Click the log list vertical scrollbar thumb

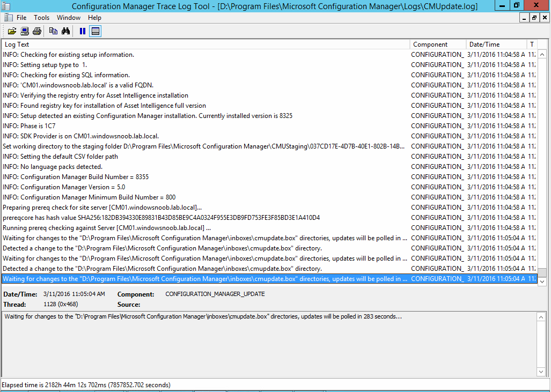pos(542,272)
